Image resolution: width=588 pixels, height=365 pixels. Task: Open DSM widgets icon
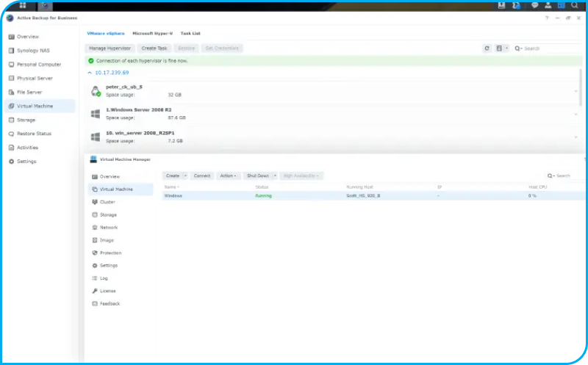point(561,5)
